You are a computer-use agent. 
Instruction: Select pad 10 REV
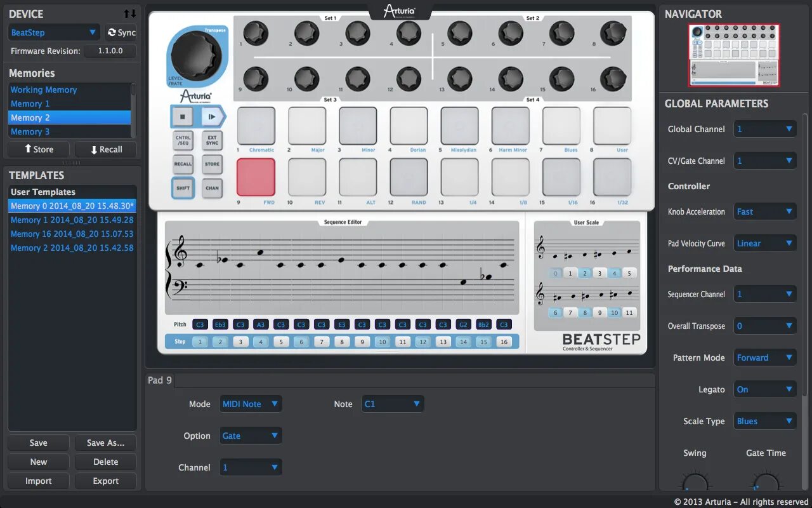tap(307, 177)
